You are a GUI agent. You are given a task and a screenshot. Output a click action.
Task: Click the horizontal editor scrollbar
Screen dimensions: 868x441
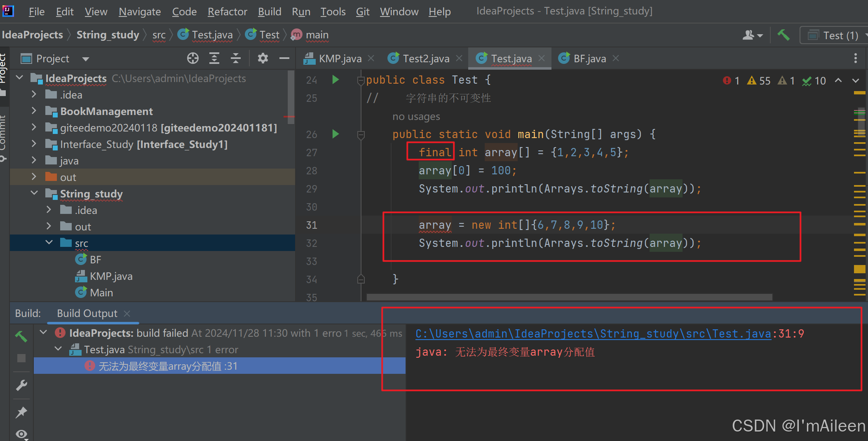click(569, 297)
